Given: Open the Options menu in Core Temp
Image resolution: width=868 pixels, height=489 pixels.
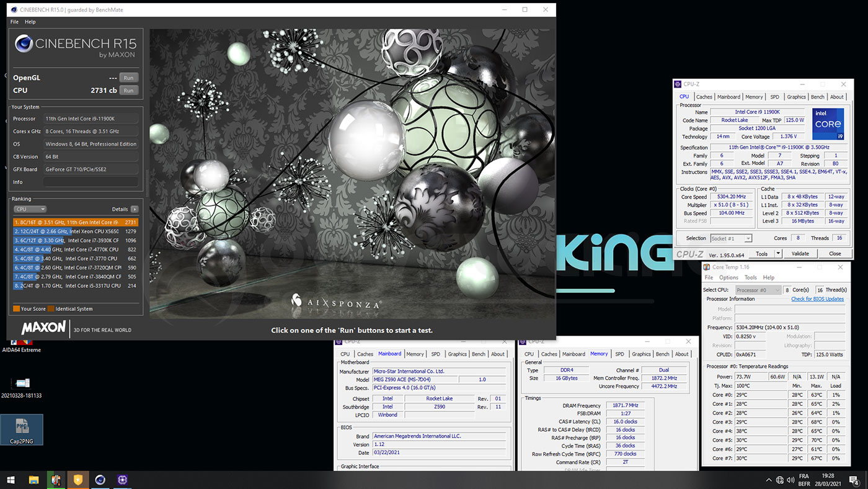Looking at the screenshot, I should tap(728, 277).
